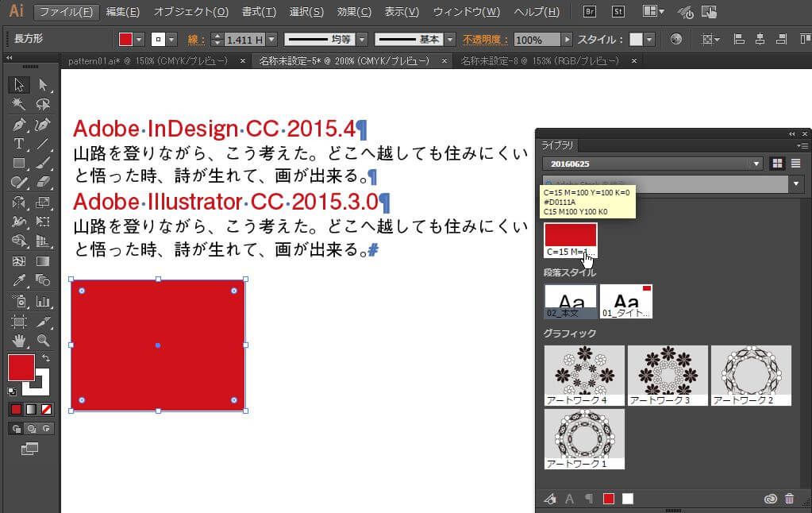Add graphic to library with the bottom-bar icon
Viewport: 812px width, 513px height.
[x=550, y=499]
